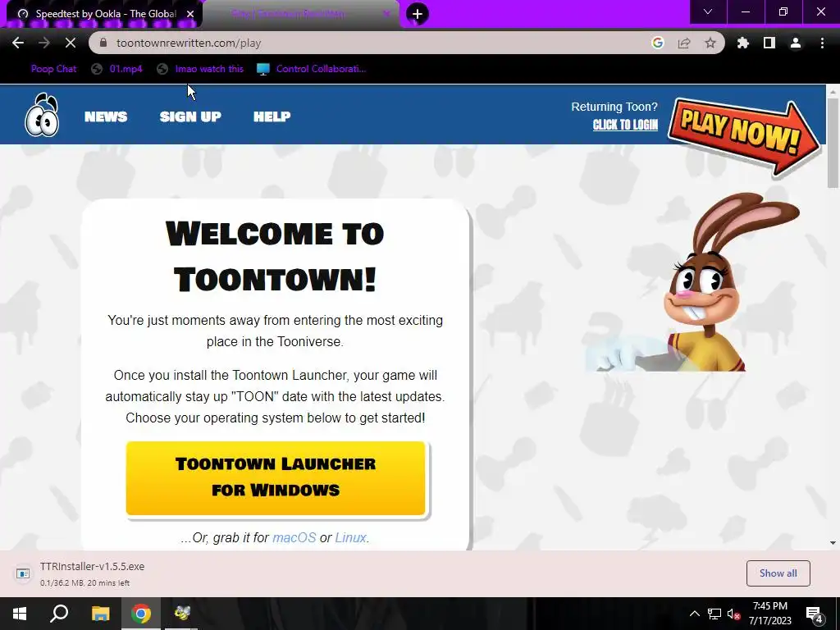Open the Poop Chat bookmark
Screen dimensions: 840x630
53,69
